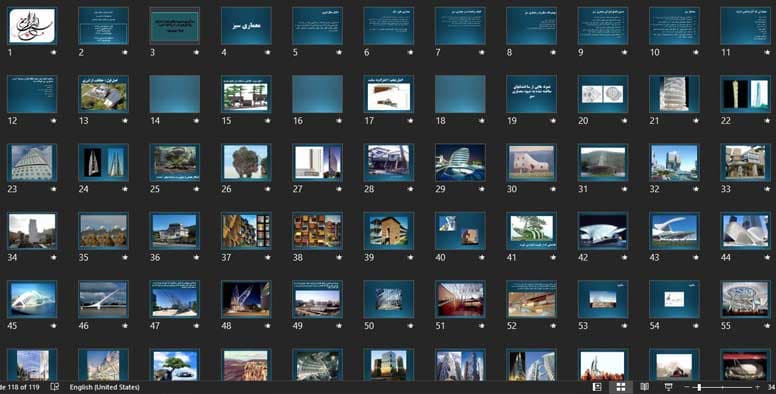Preview transition star under slide 4
Viewport: 776px width, 394px height.
click(267, 52)
